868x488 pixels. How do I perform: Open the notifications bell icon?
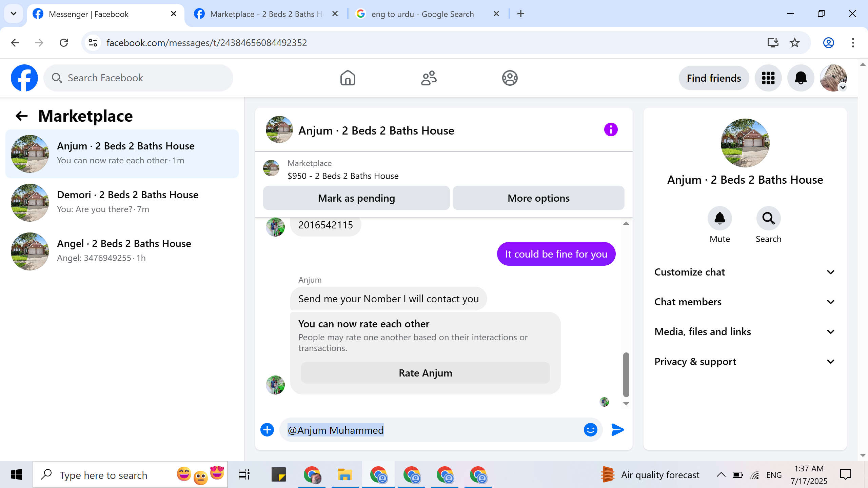pos(801,78)
